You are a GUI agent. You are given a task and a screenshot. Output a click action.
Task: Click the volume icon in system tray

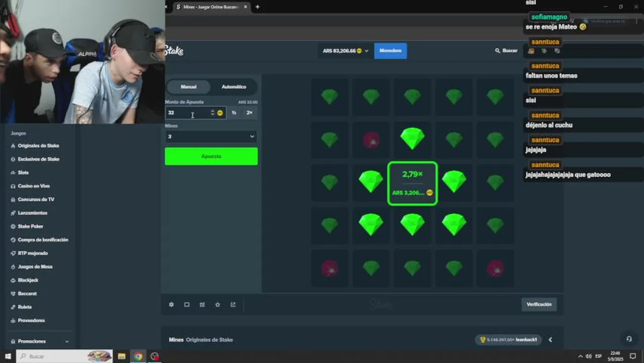[x=589, y=356]
